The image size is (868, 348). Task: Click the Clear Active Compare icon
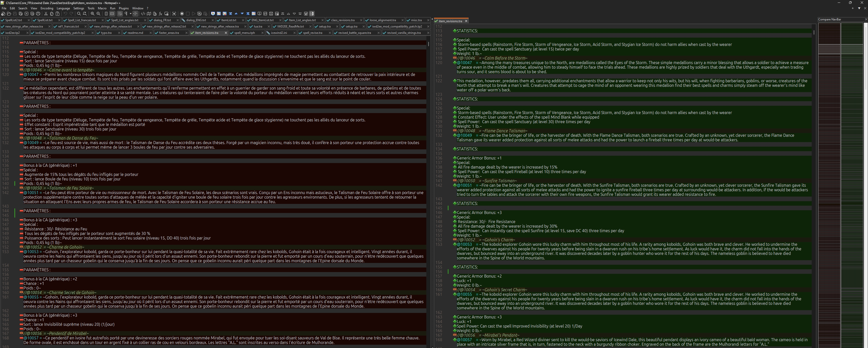(225, 14)
